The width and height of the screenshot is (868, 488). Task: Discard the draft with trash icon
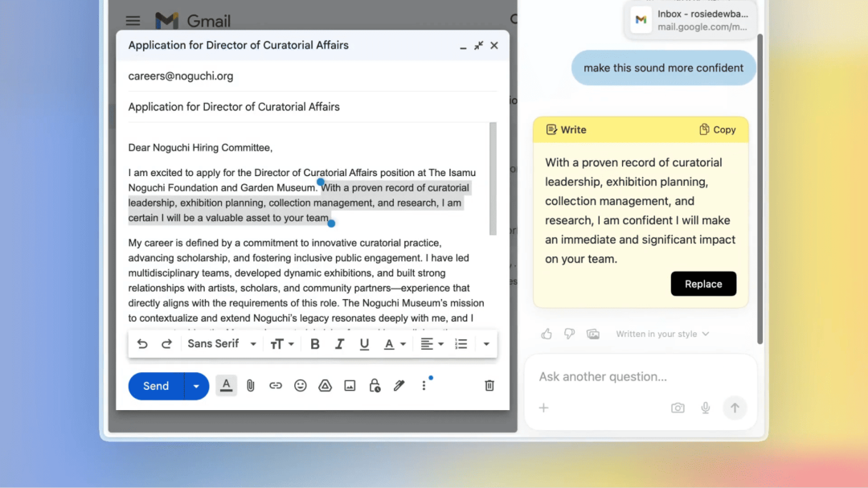tap(489, 386)
